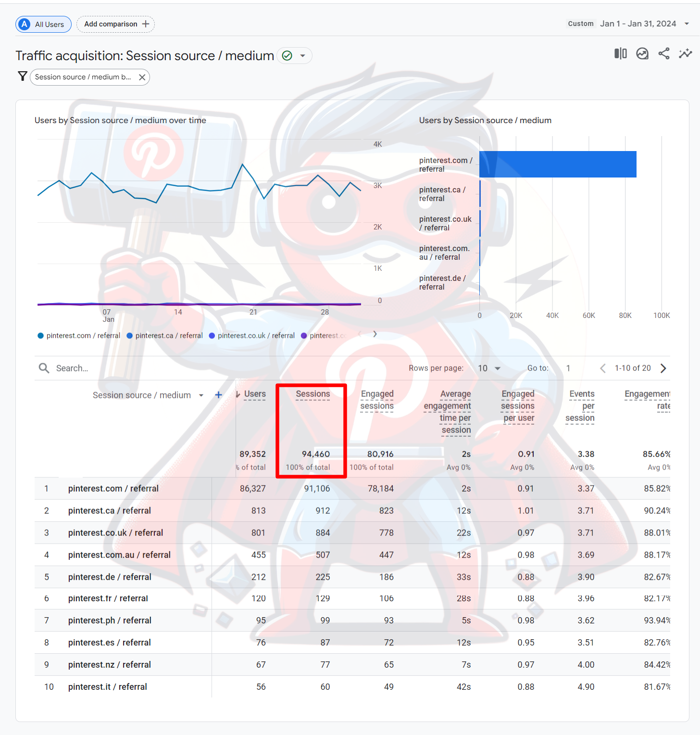Screen dimensions: 700x735
Task: Click pinterest.it / referral table row
Action: pos(352,687)
